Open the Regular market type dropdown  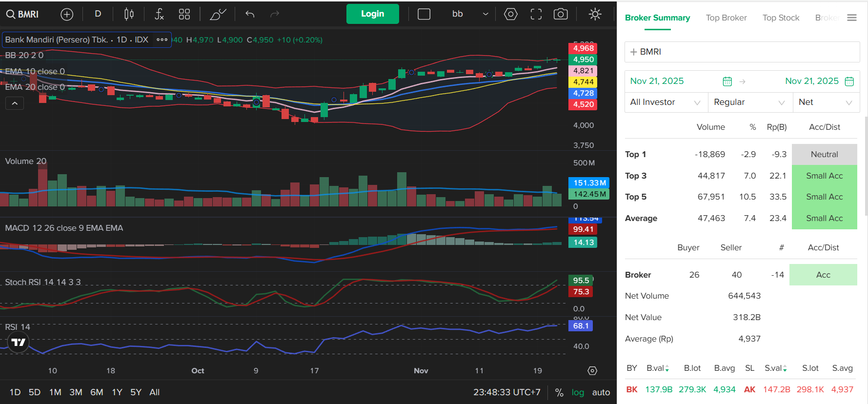(x=749, y=102)
